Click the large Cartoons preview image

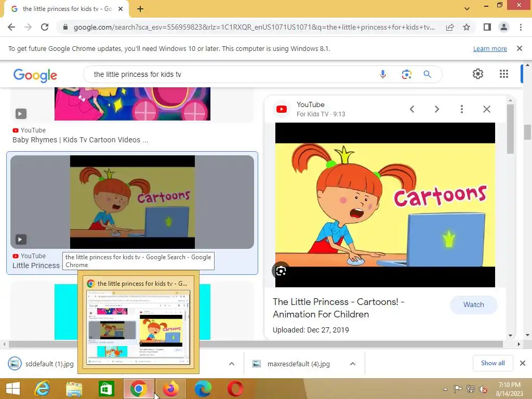coord(385,205)
